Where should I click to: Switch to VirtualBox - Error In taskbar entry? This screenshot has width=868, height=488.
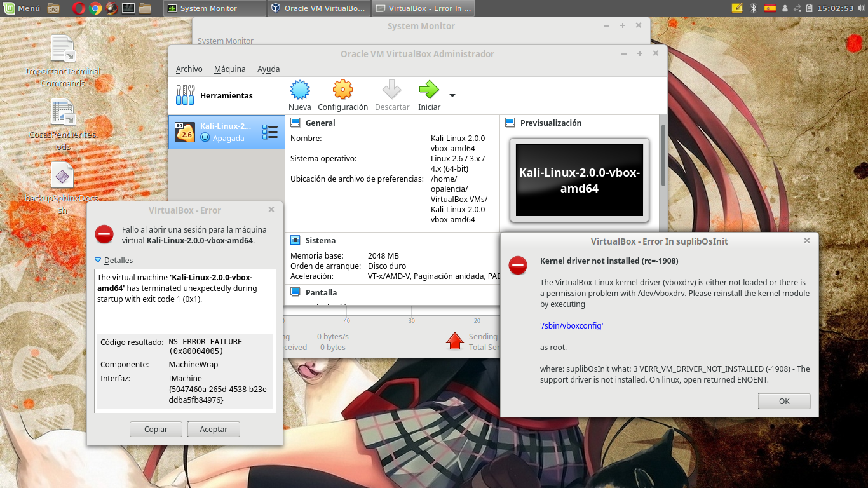tap(422, 8)
